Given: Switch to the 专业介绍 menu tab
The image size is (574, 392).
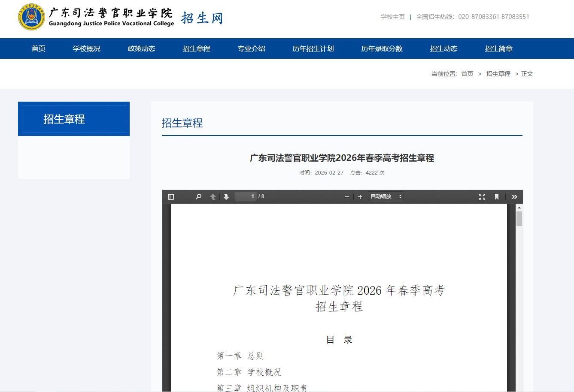Looking at the screenshot, I should point(252,48).
